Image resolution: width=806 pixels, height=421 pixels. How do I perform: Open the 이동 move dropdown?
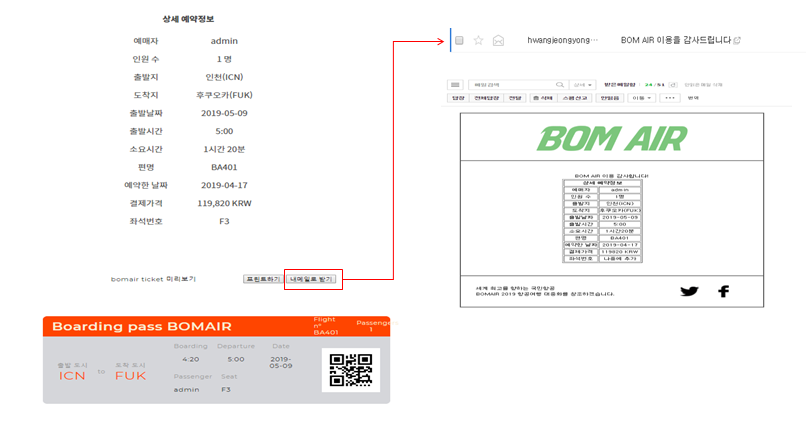coord(642,98)
